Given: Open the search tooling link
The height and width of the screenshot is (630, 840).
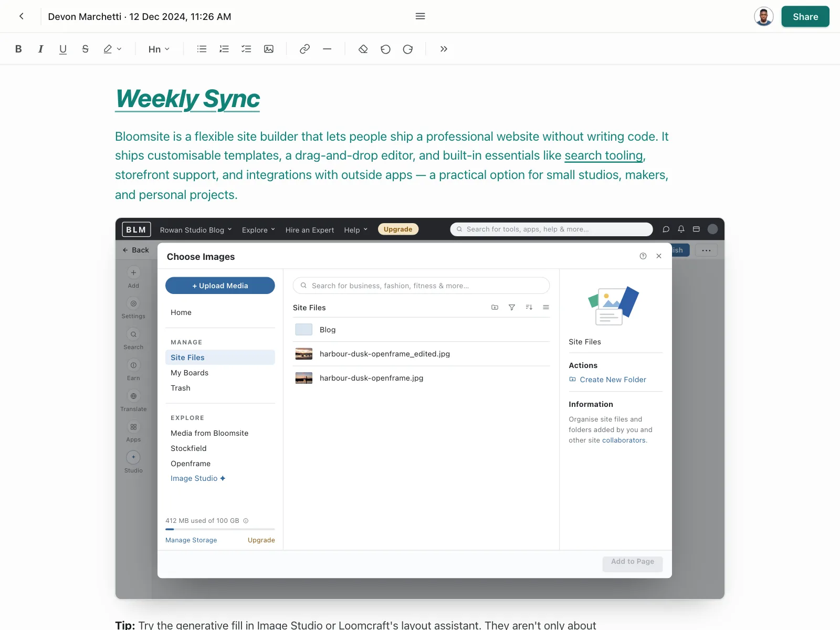Looking at the screenshot, I should (604, 155).
